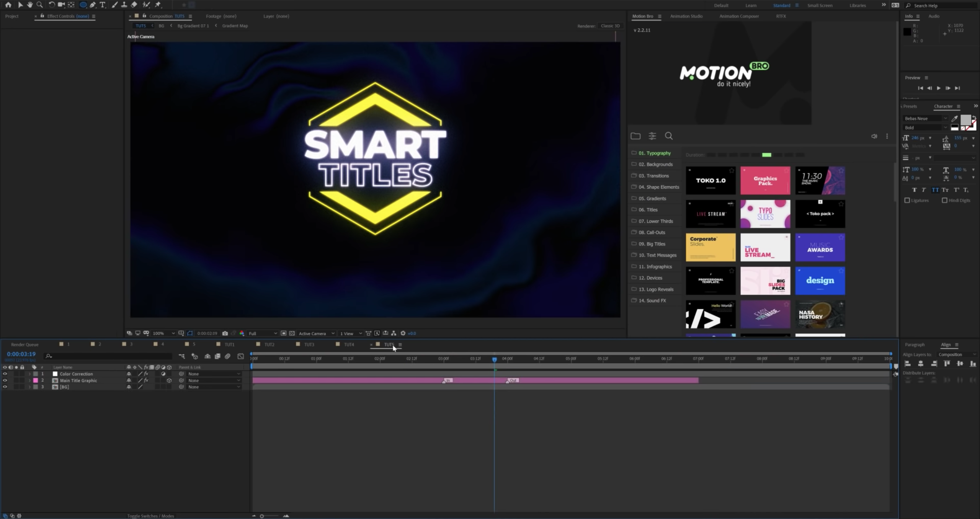Viewport: 980px width, 519px height.
Task: Select the Rotation tool
Action: coord(52,5)
